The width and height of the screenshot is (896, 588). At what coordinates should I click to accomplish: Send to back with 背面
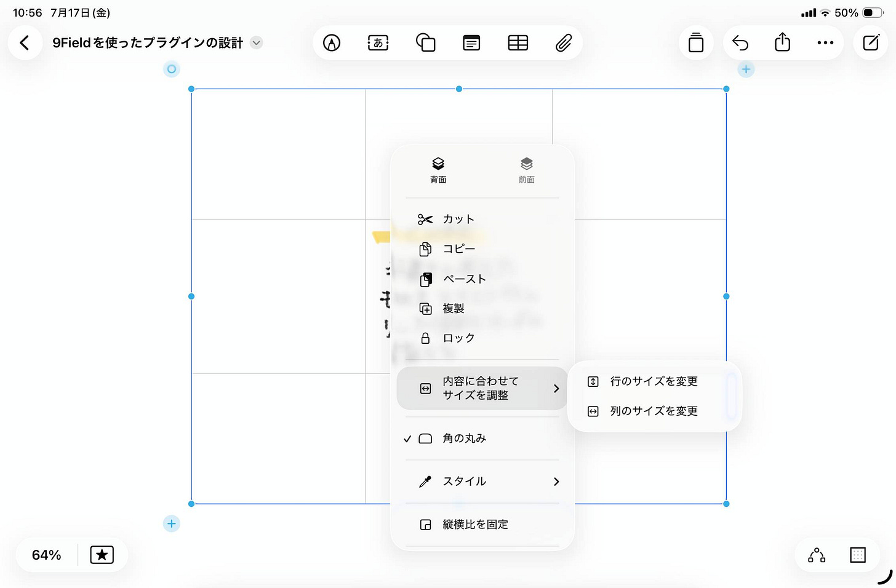click(x=438, y=170)
